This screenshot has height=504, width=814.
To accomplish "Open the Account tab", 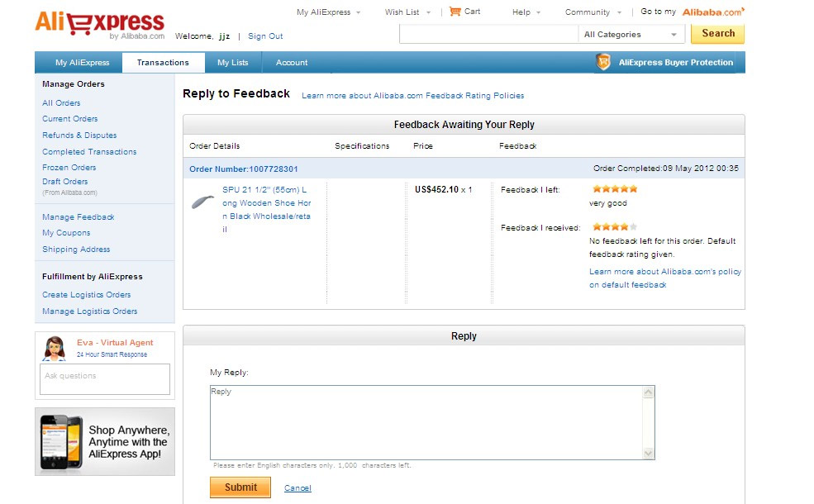I will 292,63.
